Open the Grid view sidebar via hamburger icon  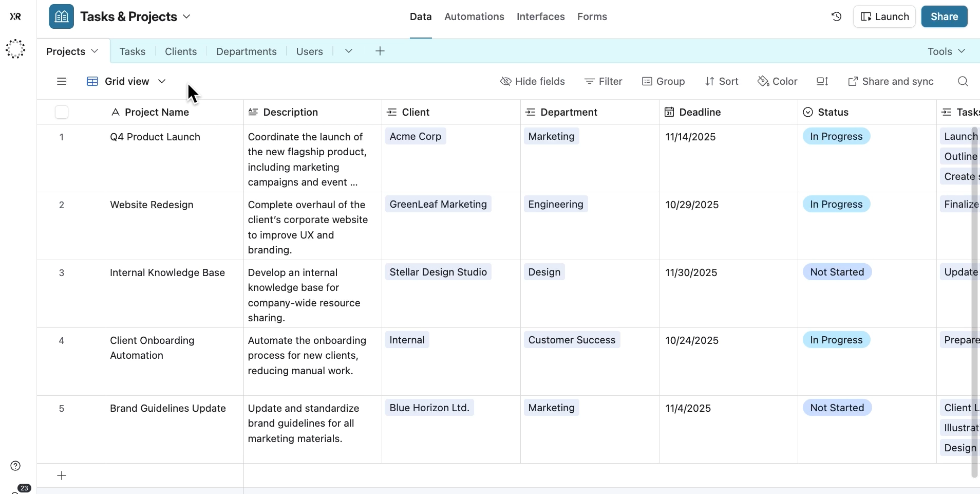point(62,81)
